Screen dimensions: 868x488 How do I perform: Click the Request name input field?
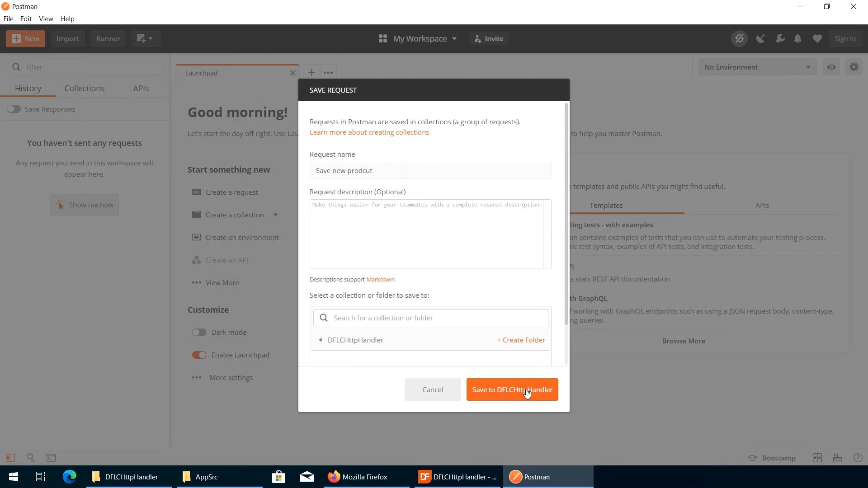[x=430, y=171]
